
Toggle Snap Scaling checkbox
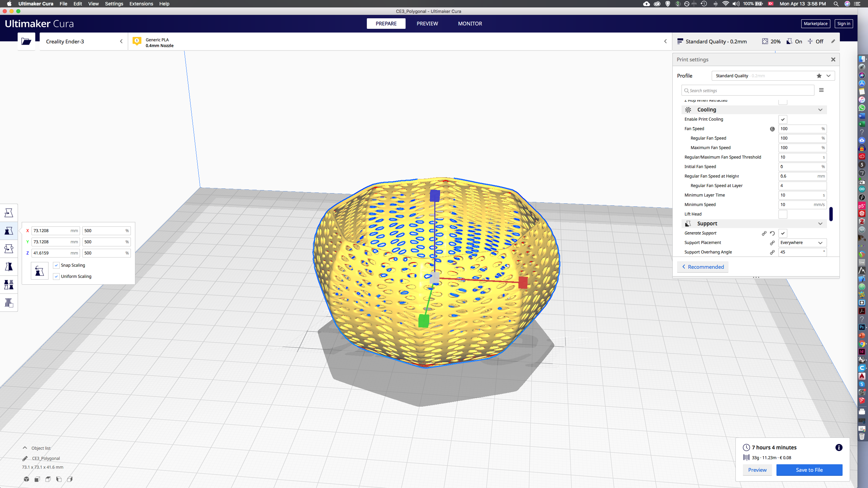pyautogui.click(x=56, y=265)
